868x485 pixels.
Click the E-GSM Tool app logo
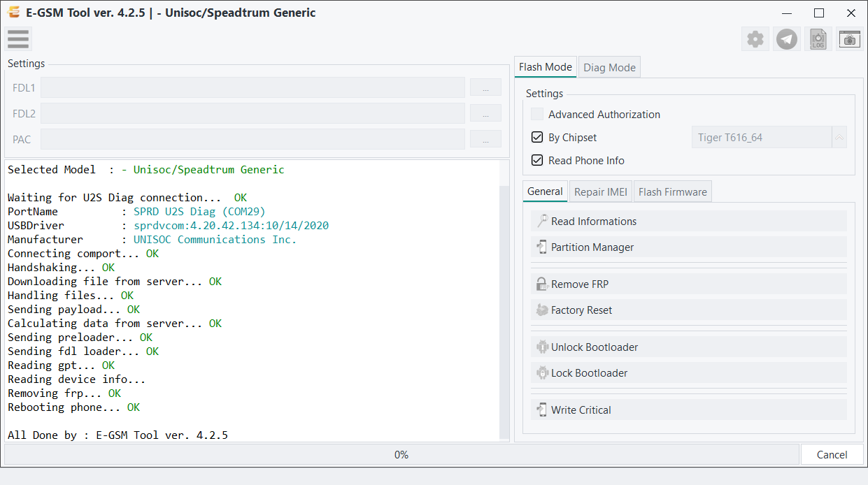pyautogui.click(x=13, y=13)
